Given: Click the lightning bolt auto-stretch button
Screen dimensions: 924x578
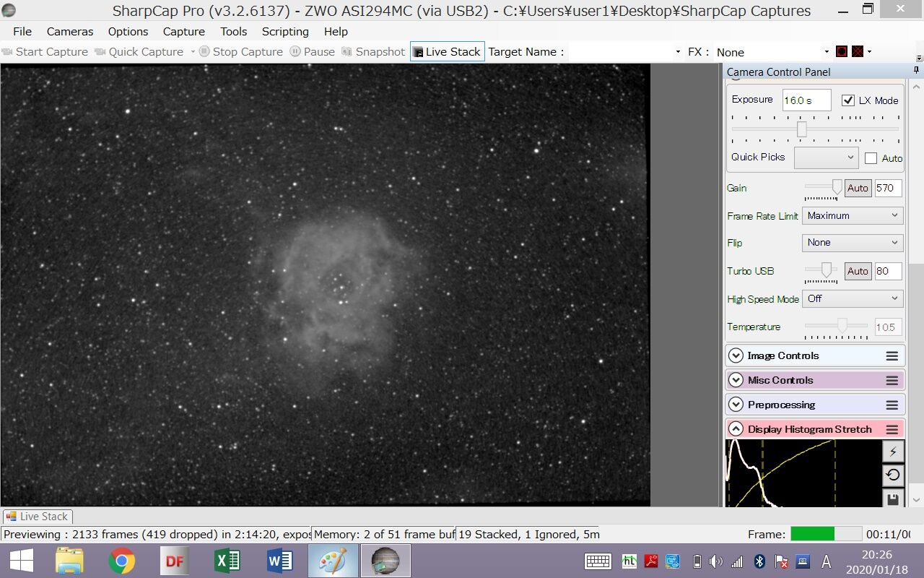Looking at the screenshot, I should [x=893, y=452].
